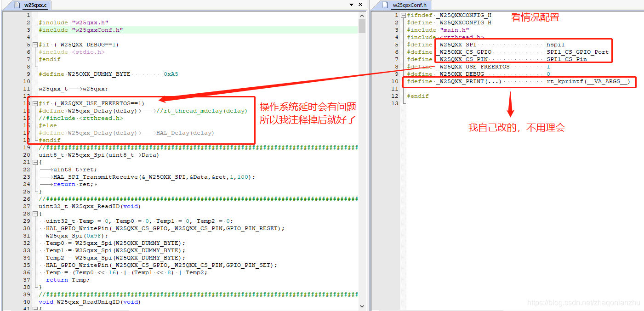
Task: Click line number 13 in the w25qxxConf.h gutter
Action: click(395, 103)
